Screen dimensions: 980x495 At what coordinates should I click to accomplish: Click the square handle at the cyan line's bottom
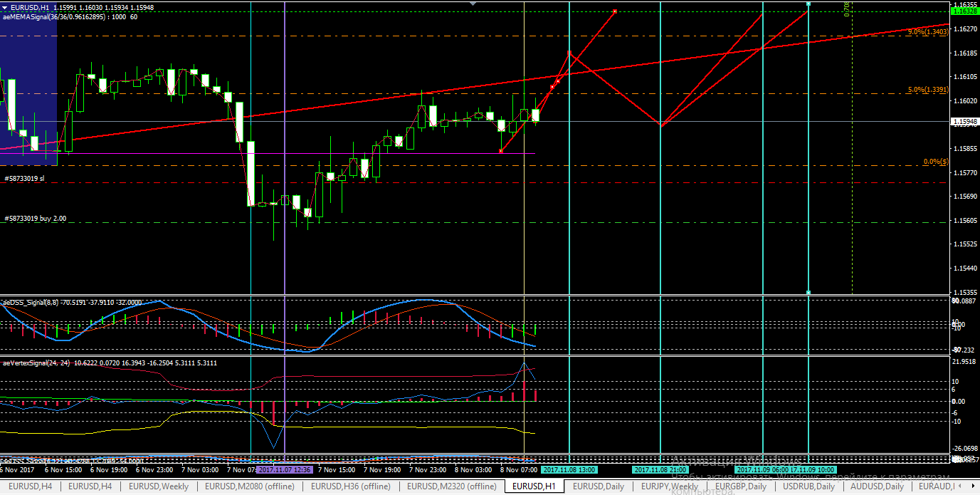[808, 292]
